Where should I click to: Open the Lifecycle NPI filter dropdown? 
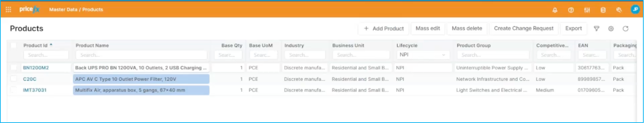(x=423, y=55)
